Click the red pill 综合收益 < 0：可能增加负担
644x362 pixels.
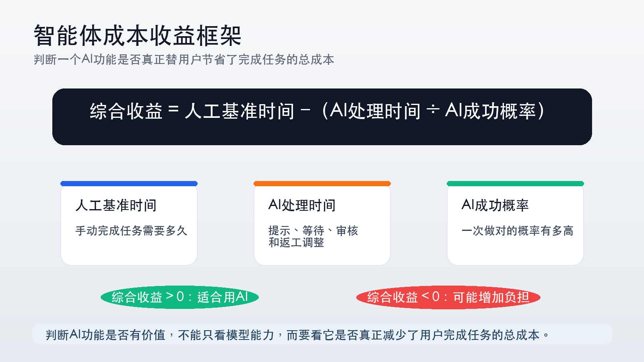pos(448,297)
